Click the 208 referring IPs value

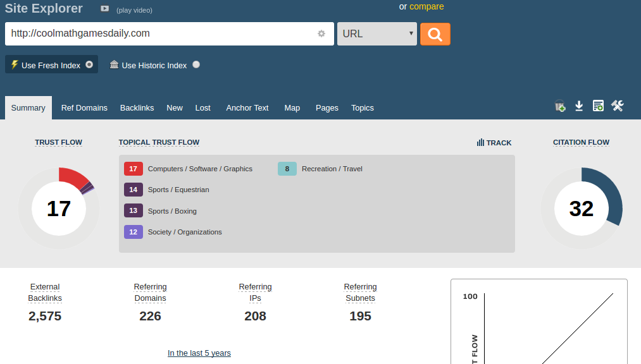pos(255,316)
